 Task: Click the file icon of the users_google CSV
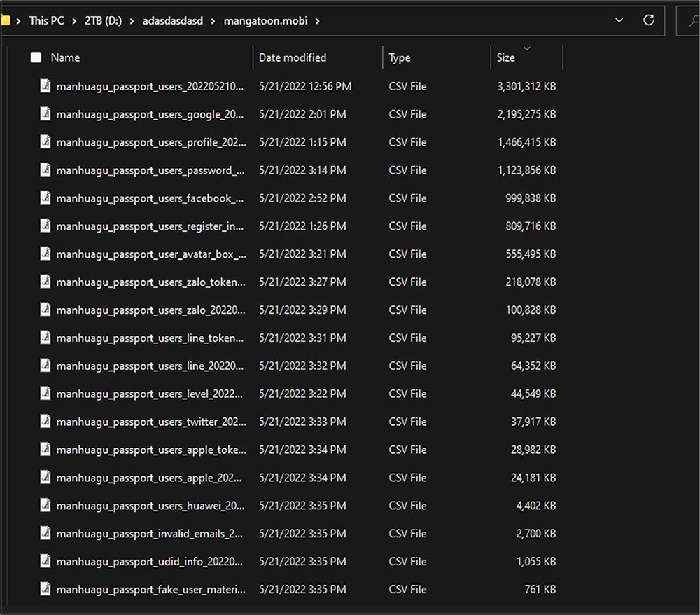(45, 113)
